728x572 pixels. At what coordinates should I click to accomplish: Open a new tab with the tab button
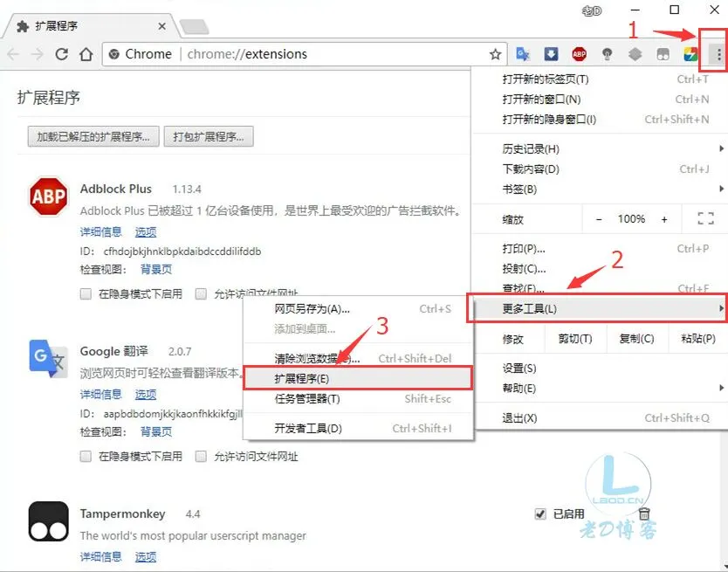(x=194, y=26)
